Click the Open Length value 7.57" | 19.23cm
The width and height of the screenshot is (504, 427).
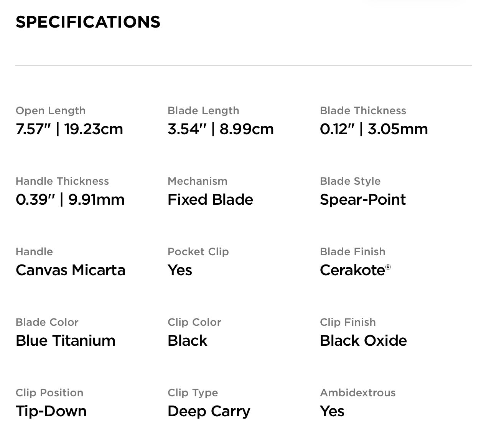tap(69, 129)
